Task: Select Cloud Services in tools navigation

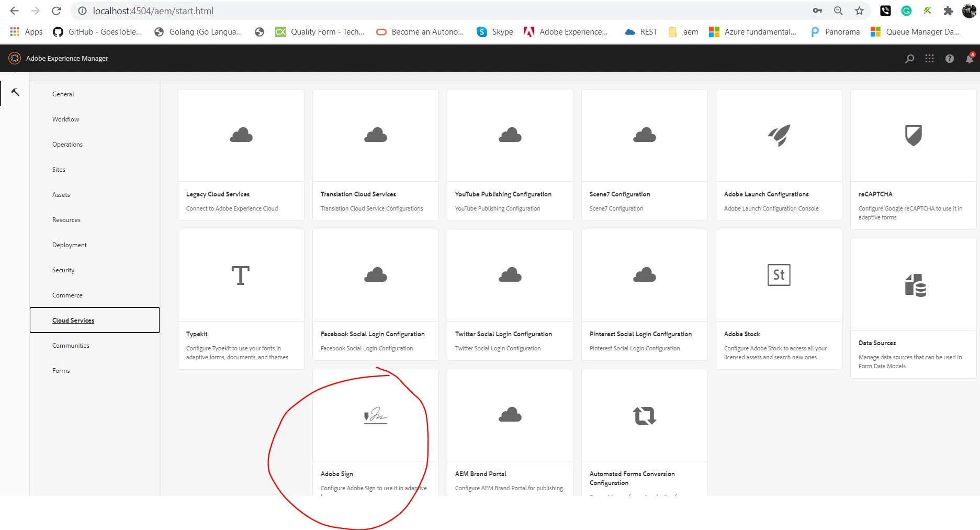Action: tap(95, 320)
